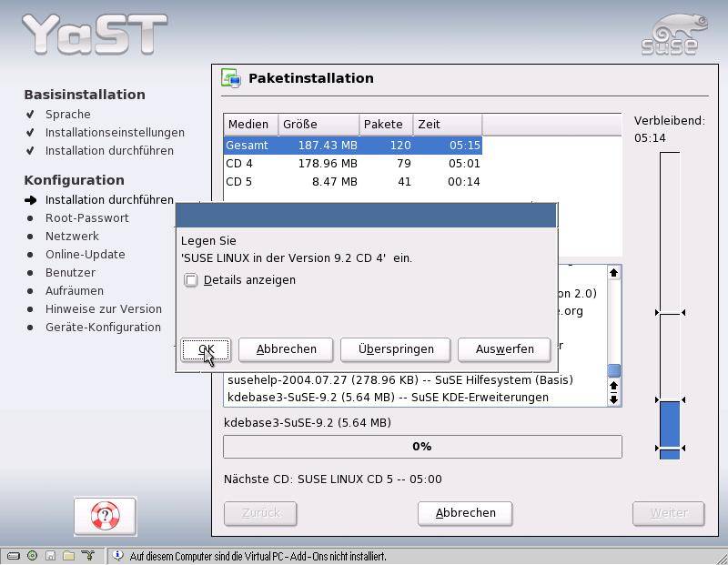Click the blue scrollbar thumb in the package log

coord(613,370)
